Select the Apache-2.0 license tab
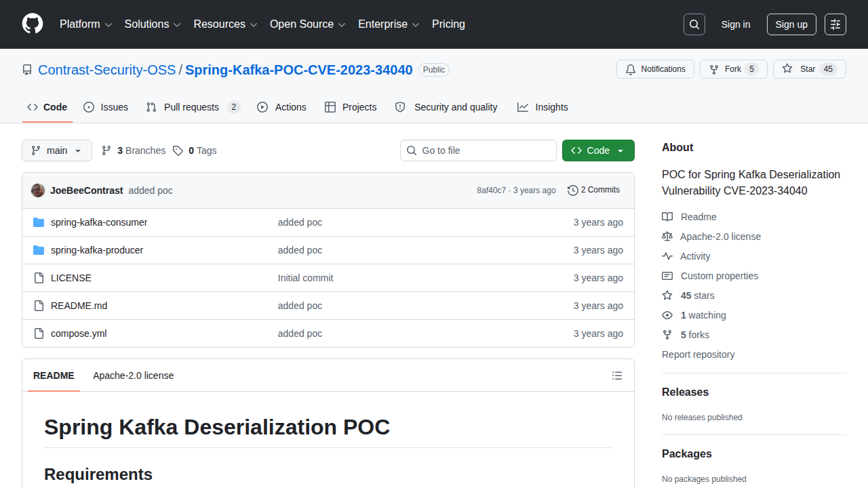868x488 pixels. [x=134, y=375]
